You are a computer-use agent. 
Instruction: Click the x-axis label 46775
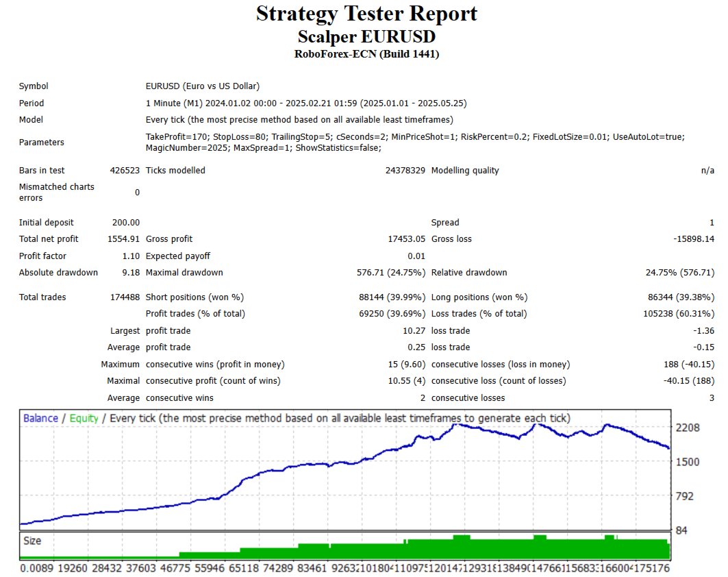click(175, 568)
